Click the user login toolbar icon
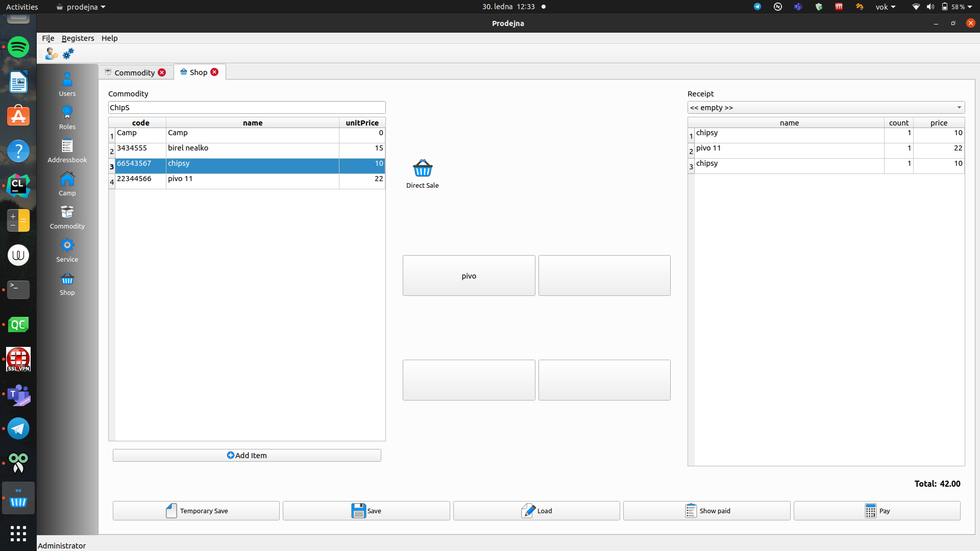 click(51, 54)
